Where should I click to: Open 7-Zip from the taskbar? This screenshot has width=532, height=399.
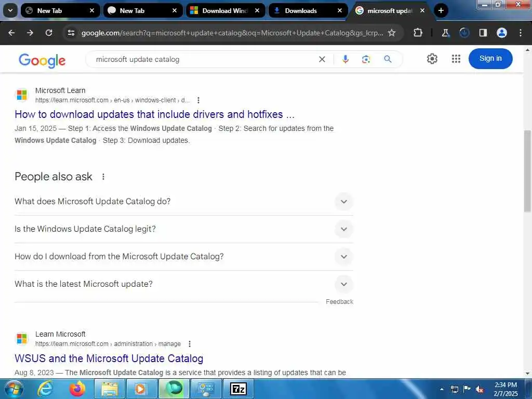pyautogui.click(x=238, y=389)
